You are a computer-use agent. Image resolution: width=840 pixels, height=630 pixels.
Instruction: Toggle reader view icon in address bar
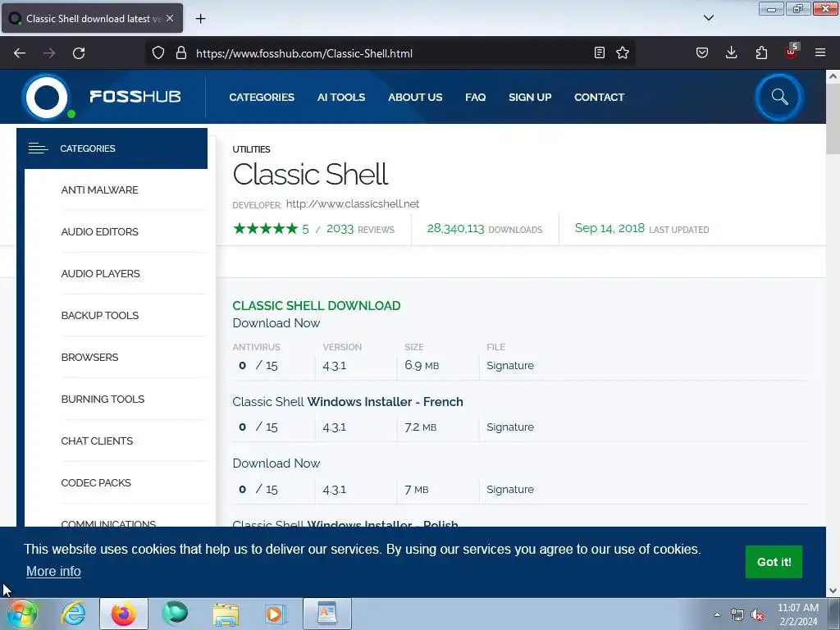click(x=600, y=52)
